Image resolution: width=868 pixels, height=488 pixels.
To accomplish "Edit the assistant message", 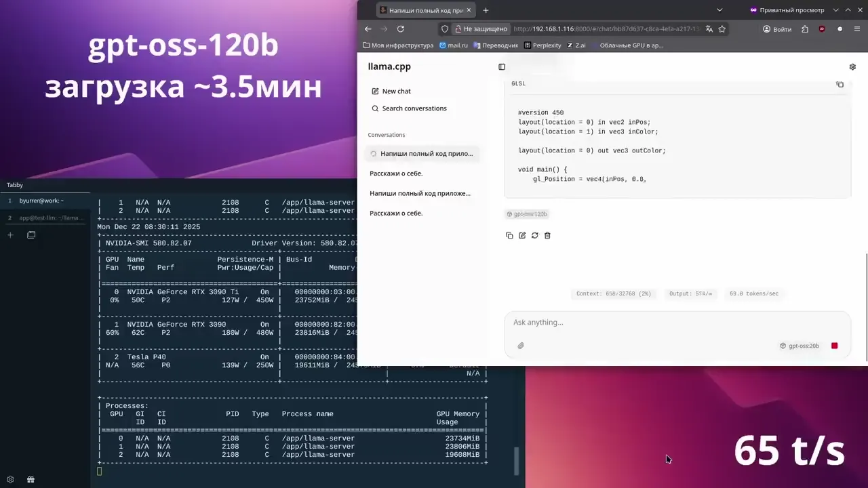I will click(522, 235).
